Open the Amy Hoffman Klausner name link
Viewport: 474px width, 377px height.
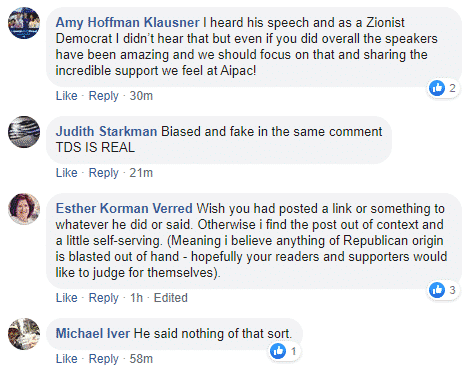click(128, 23)
